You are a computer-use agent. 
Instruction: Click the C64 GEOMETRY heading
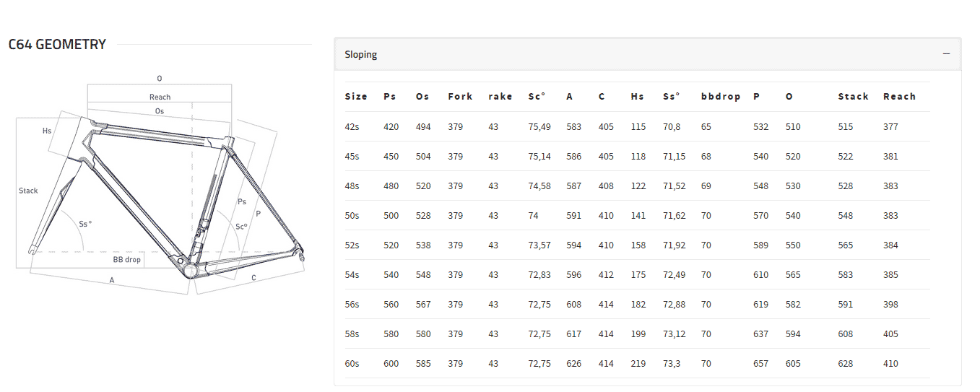click(57, 45)
